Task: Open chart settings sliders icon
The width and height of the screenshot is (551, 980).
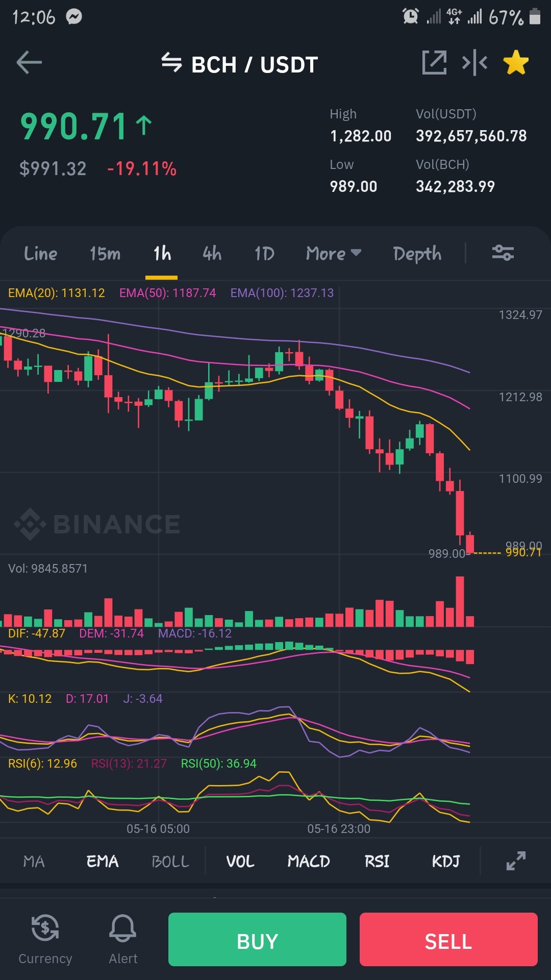Action: click(x=503, y=253)
